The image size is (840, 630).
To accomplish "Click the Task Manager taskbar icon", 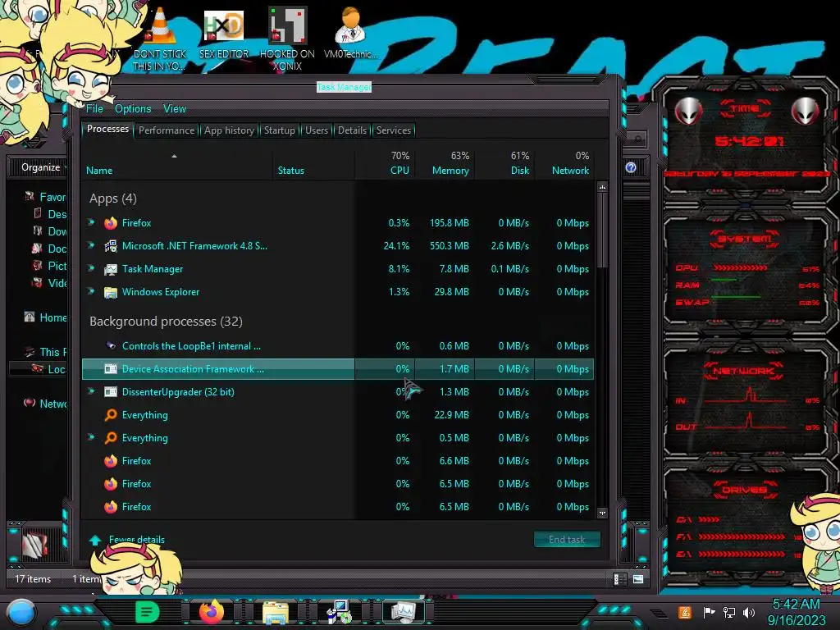I will click(403, 612).
